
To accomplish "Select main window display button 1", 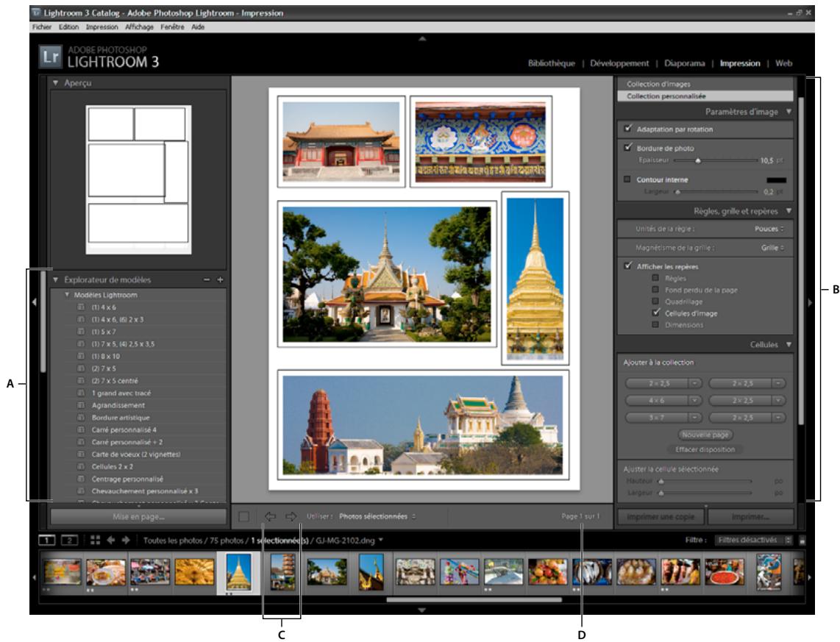I will point(47,541).
